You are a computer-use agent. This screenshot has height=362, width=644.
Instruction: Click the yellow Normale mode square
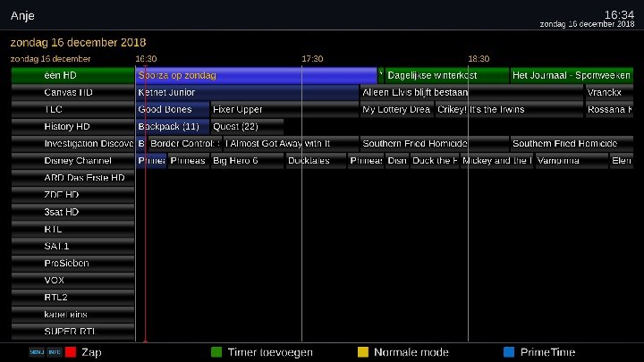[x=362, y=352]
